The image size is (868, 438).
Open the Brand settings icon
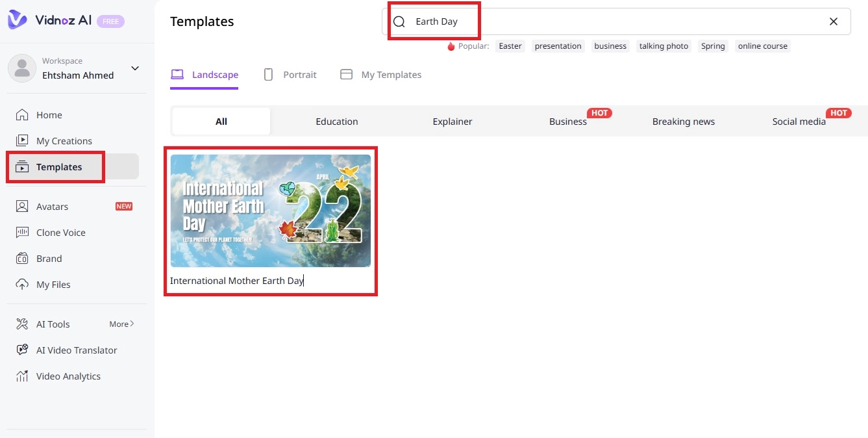(x=23, y=258)
